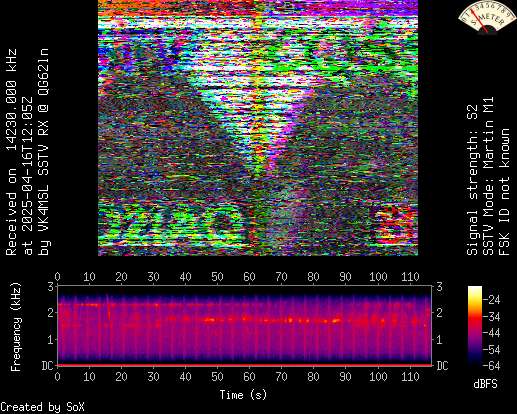Image resolution: width=517 pixels, height=414 pixels.
Task: Select the dBFS color scale bar
Action: pyautogui.click(x=475, y=326)
